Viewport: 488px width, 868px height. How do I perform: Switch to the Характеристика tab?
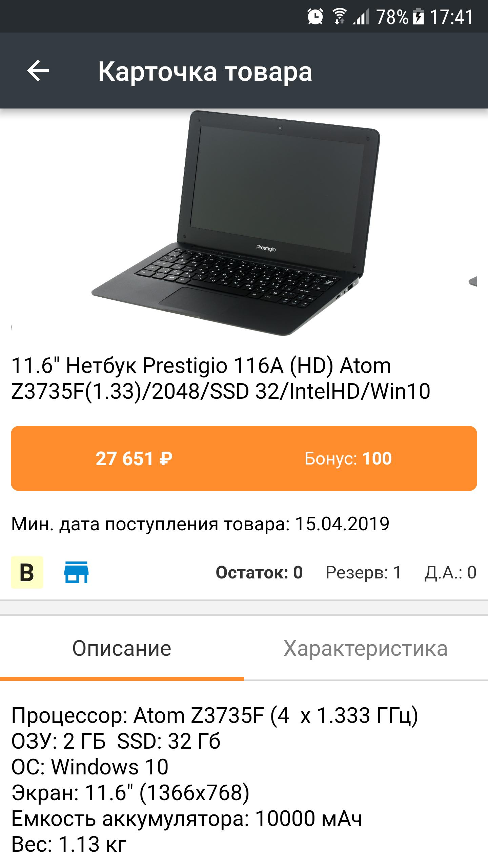[366, 648]
